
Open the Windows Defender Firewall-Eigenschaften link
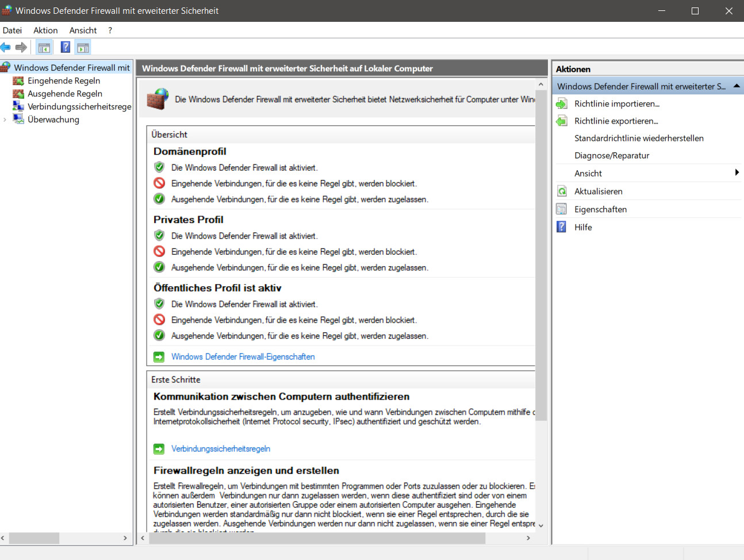pyautogui.click(x=243, y=357)
